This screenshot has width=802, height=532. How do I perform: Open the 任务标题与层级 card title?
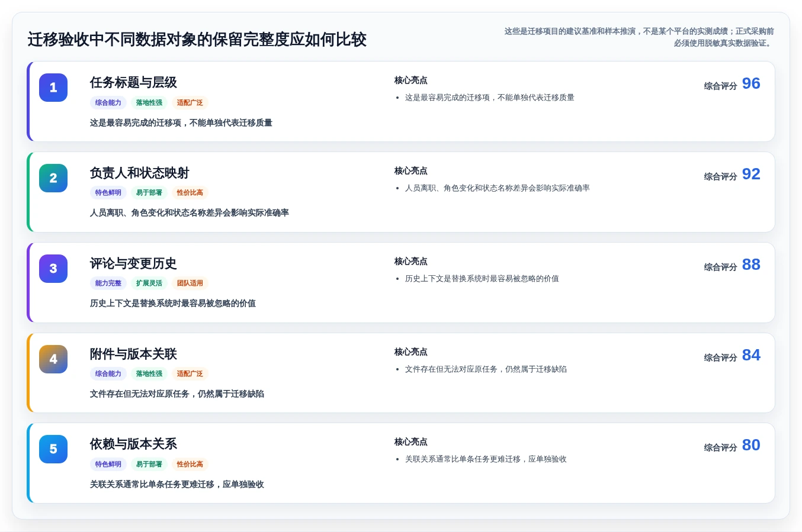click(133, 82)
